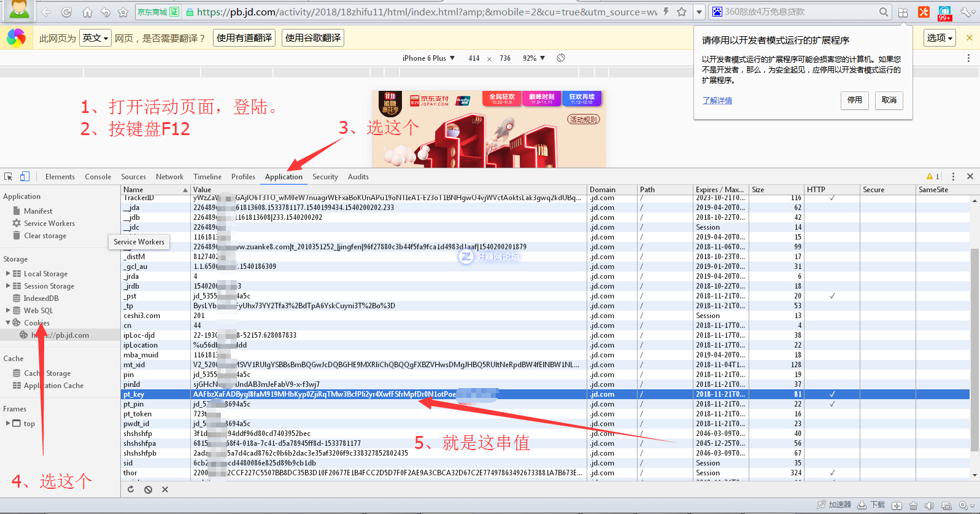
Task: Open the 英文 language dropdown
Action: tap(95, 38)
